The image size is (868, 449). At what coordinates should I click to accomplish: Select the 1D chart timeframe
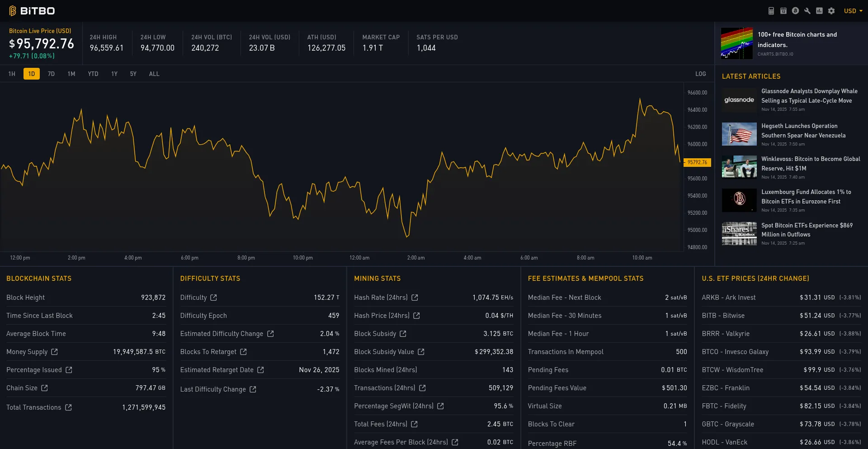[32, 74]
